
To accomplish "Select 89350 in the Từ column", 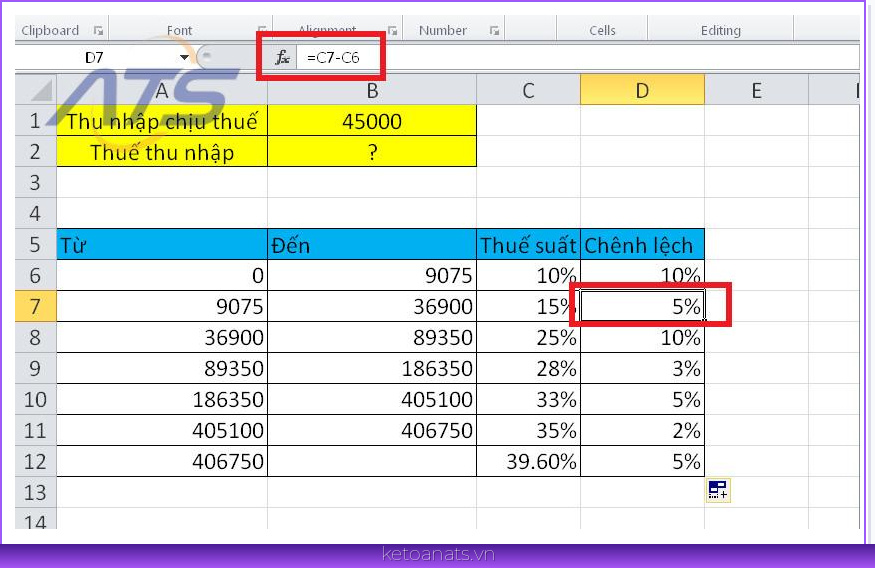I will pyautogui.click(x=162, y=368).
